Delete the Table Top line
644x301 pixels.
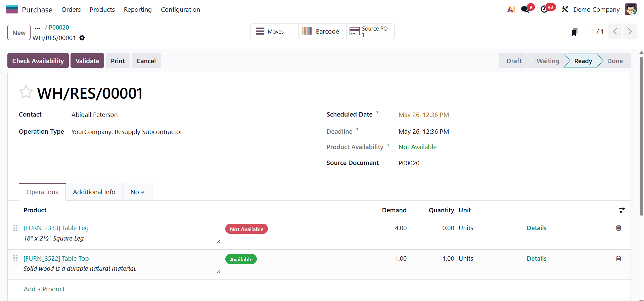click(618, 258)
